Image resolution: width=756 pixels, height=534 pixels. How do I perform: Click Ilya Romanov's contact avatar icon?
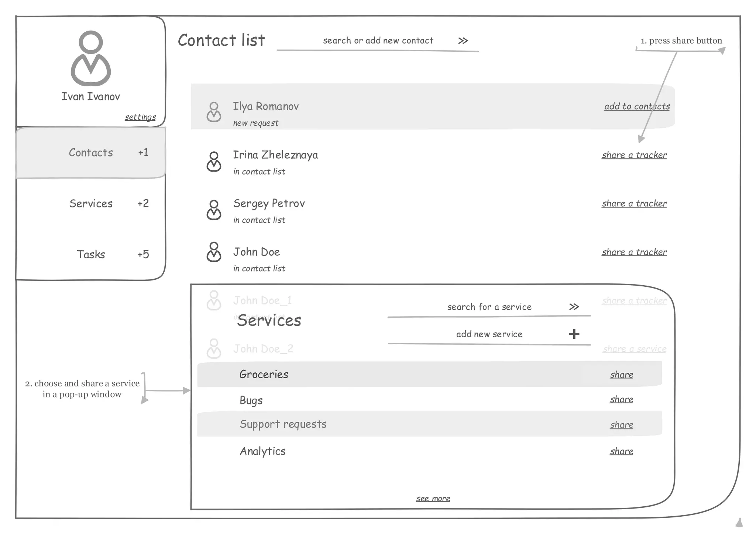(214, 112)
